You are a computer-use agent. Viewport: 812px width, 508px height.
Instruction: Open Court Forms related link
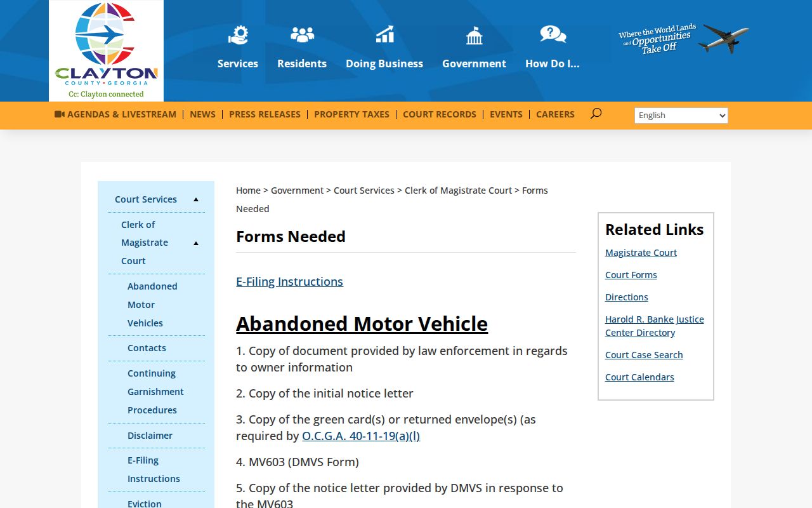pyautogui.click(x=631, y=275)
